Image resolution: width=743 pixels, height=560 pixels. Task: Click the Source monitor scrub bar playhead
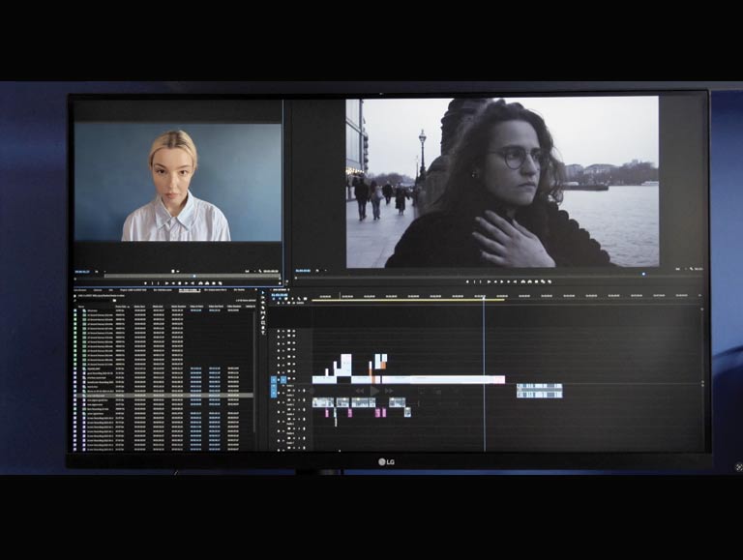coord(193,276)
